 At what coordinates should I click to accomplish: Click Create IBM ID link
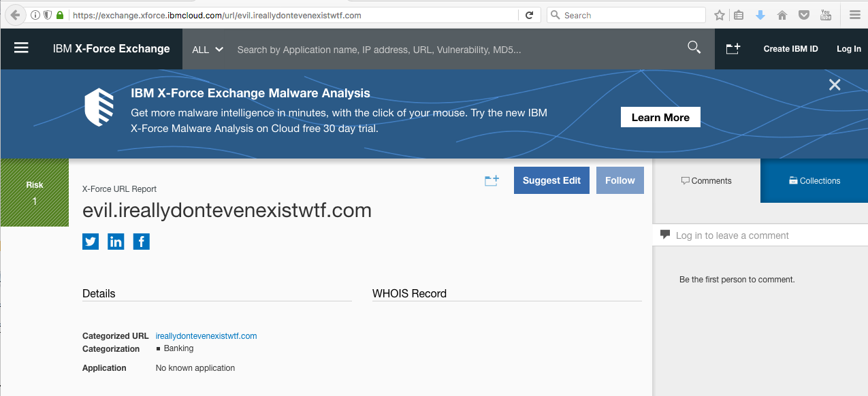pos(790,49)
